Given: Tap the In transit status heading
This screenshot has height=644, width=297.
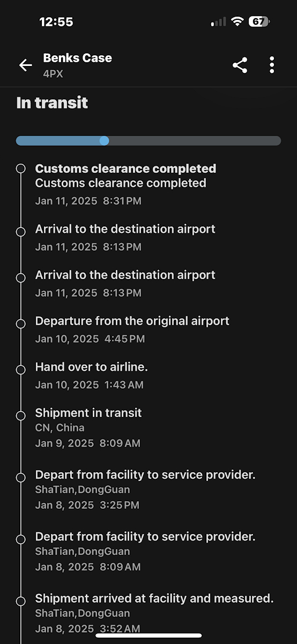Looking at the screenshot, I should (x=52, y=103).
